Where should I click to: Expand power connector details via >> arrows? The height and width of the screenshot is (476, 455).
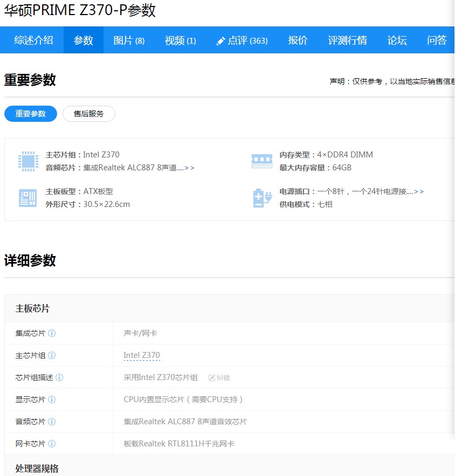point(419,191)
